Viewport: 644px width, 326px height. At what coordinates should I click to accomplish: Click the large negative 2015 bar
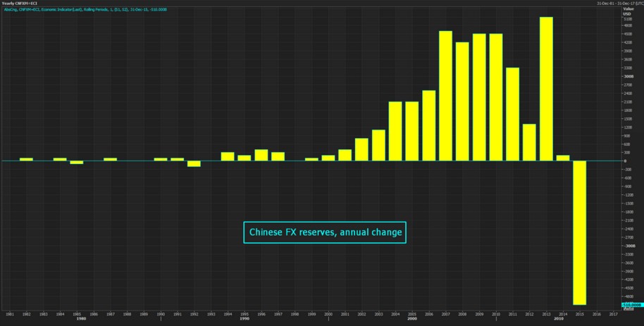(x=579, y=232)
